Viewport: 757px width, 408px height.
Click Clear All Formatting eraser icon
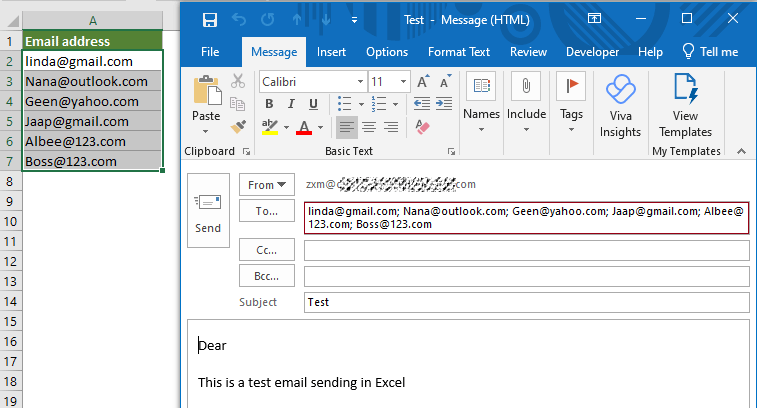point(422,127)
